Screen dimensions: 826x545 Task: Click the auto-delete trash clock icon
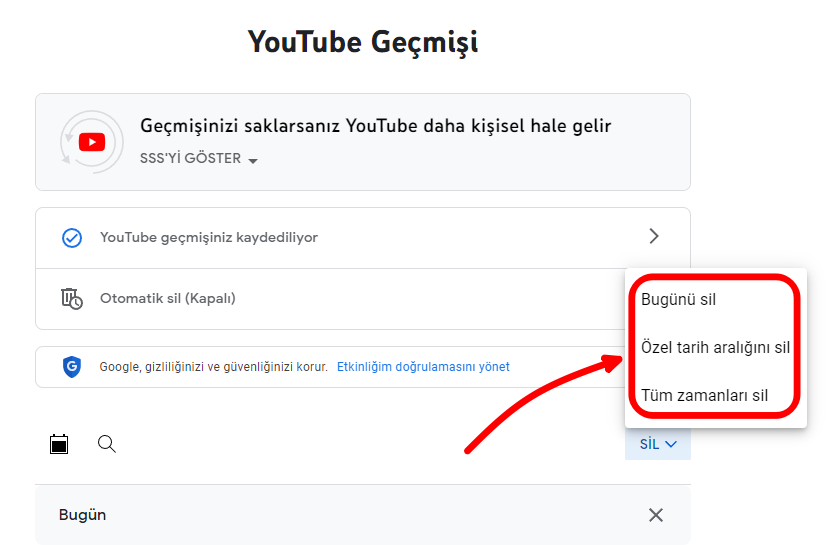coord(71,298)
